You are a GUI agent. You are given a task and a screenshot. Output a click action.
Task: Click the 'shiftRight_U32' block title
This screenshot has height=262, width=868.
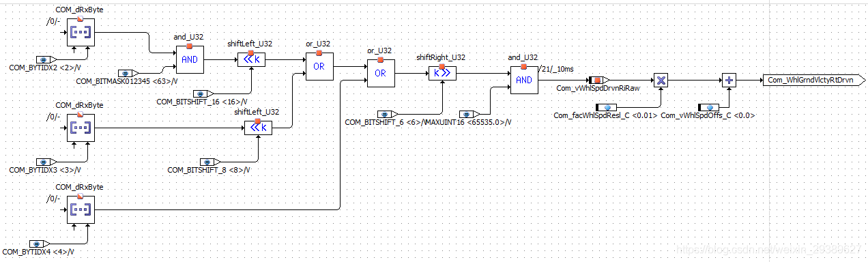pyautogui.click(x=441, y=57)
